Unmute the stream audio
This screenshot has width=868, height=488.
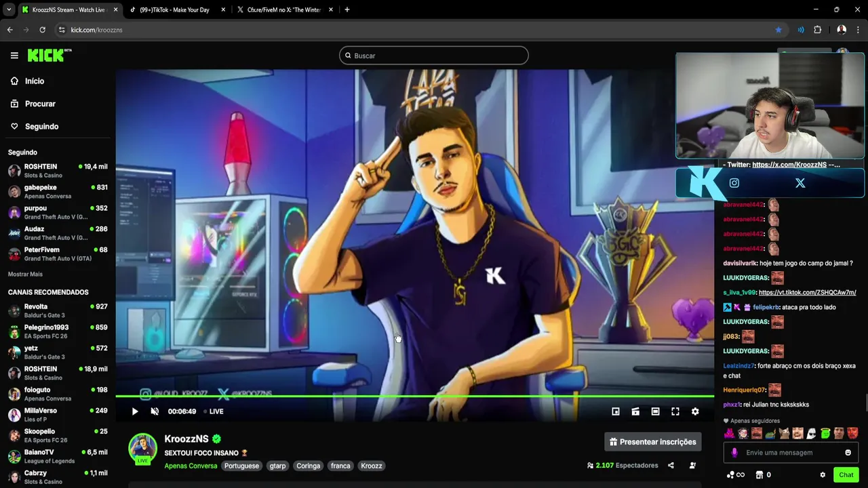click(155, 411)
